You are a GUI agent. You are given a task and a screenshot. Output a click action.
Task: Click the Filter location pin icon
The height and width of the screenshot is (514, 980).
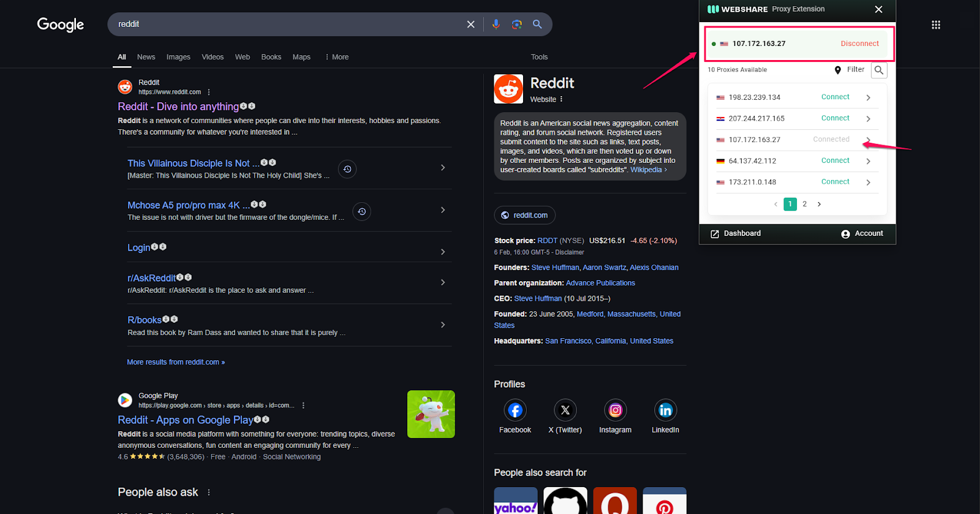click(x=838, y=70)
